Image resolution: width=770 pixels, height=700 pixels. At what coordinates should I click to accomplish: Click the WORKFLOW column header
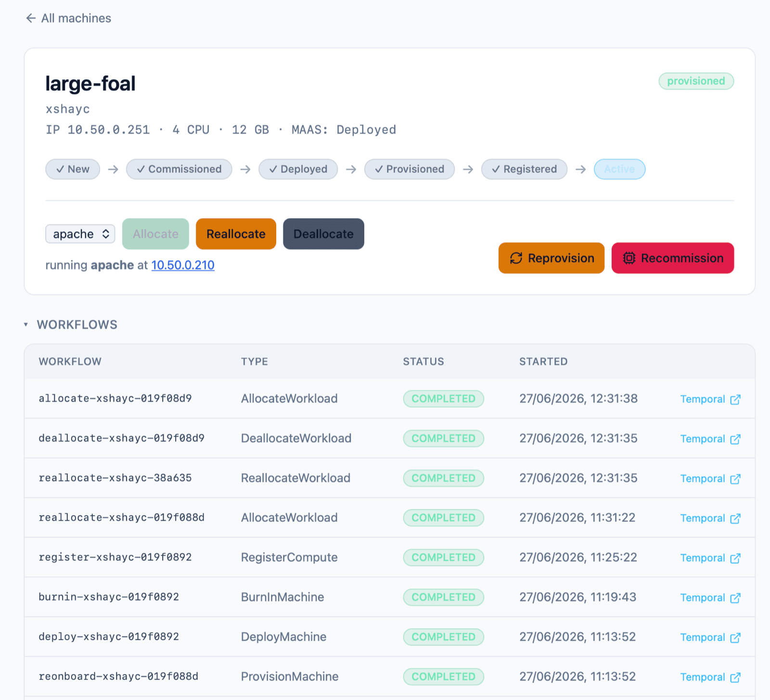70,362
